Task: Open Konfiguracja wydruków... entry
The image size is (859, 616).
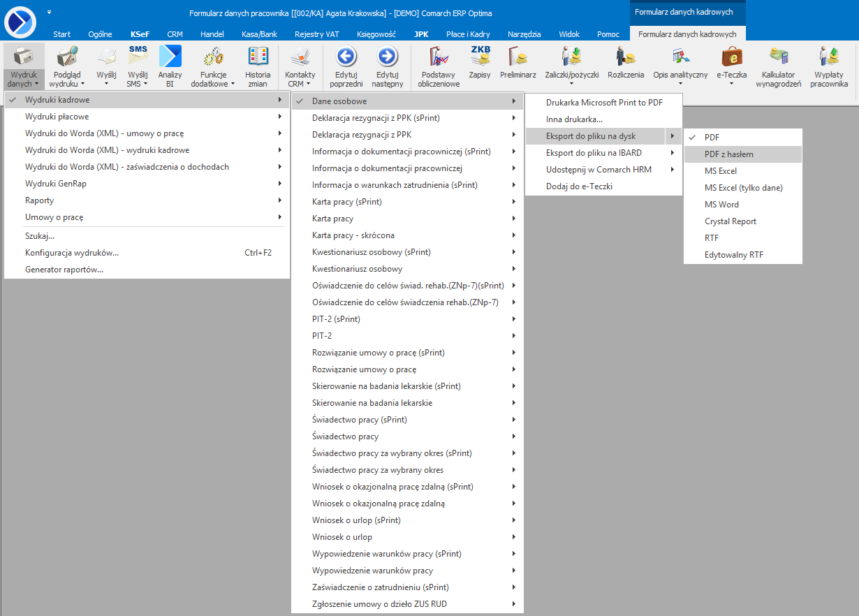Action: [72, 253]
